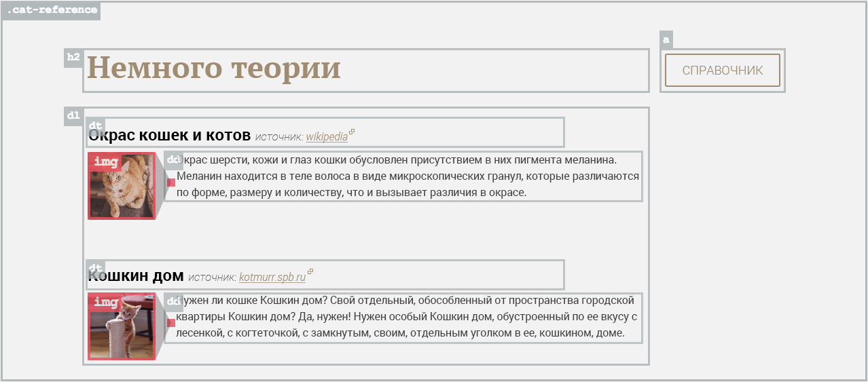Click the СПРАВОЧНИК button

(x=722, y=71)
